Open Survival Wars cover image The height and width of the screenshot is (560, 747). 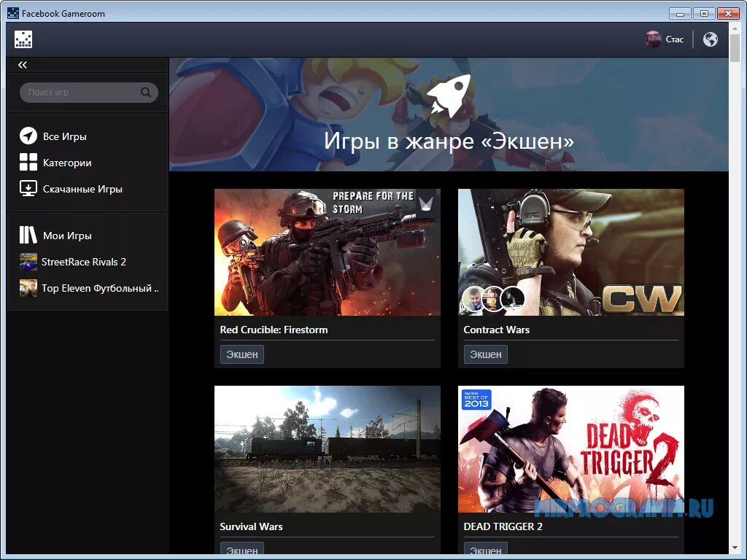328,449
